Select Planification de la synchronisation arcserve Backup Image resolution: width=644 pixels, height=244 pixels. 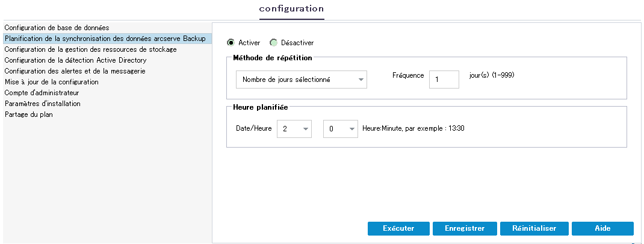[105, 39]
